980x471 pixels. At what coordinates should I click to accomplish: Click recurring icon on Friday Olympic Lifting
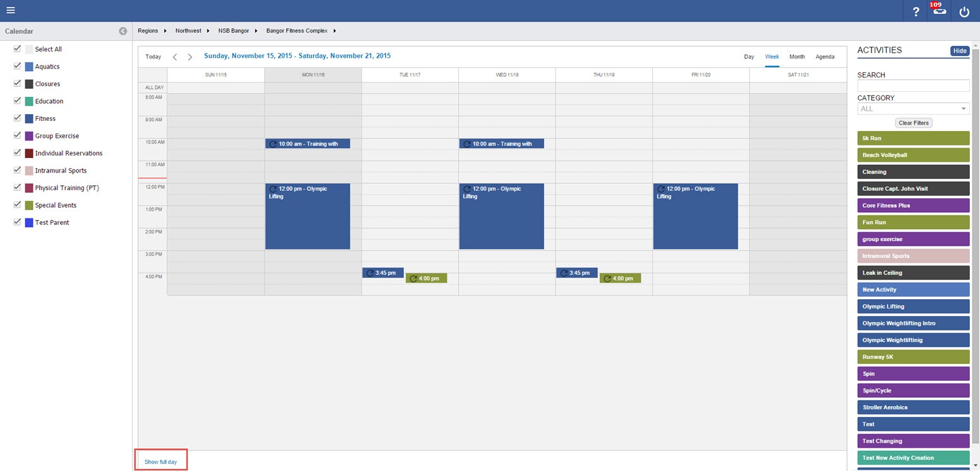(x=660, y=189)
